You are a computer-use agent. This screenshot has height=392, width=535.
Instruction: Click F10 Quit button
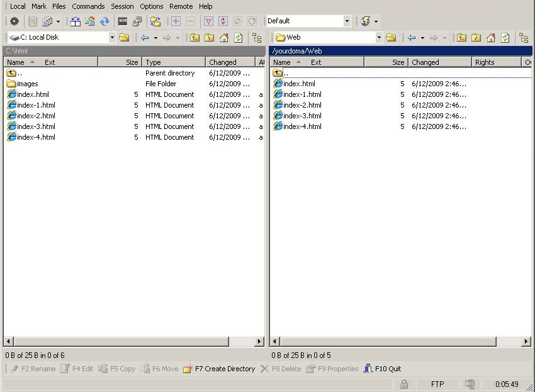point(383,369)
